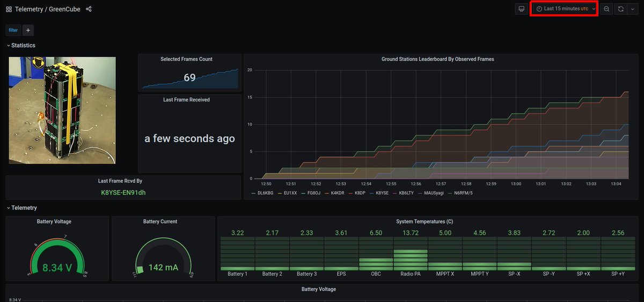The image size is (644, 302).
Task: Click the 13.72 Radio PA temperature value
Action: pos(411,233)
